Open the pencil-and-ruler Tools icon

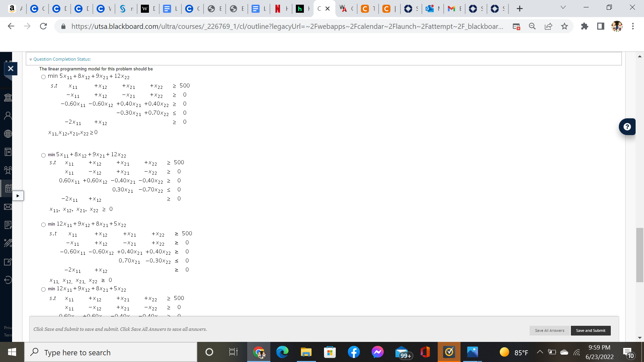click(8, 243)
